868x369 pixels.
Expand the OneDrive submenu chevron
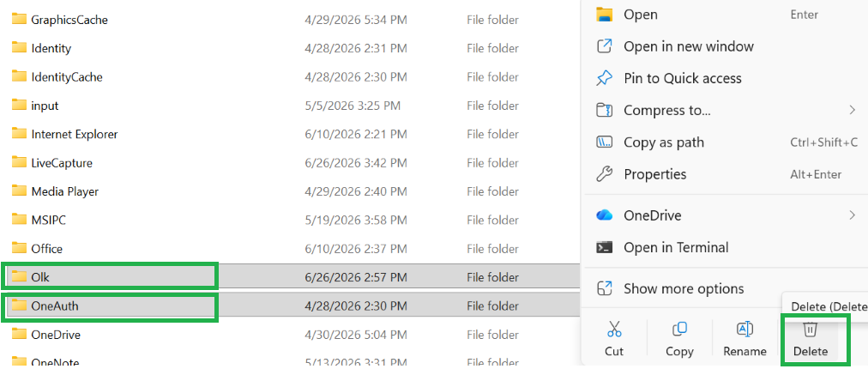click(852, 215)
